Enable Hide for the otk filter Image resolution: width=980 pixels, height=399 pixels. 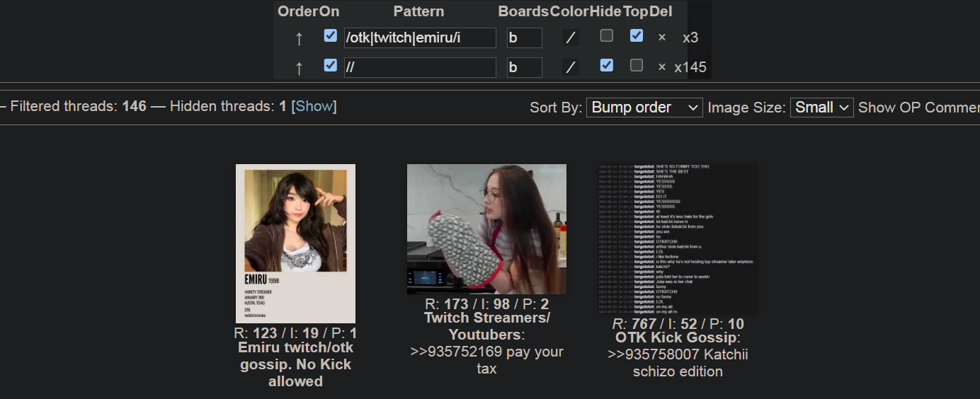click(607, 35)
